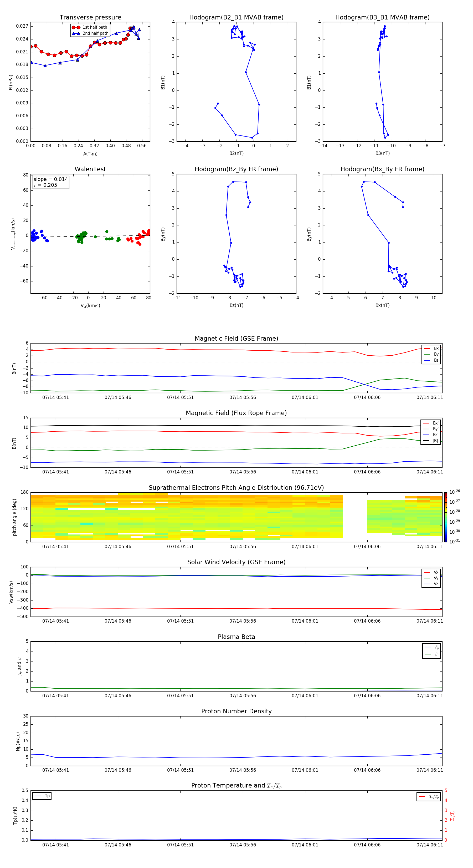
Task: Select the |B| legend entry in Flux Rope plot
Action: coord(431,441)
